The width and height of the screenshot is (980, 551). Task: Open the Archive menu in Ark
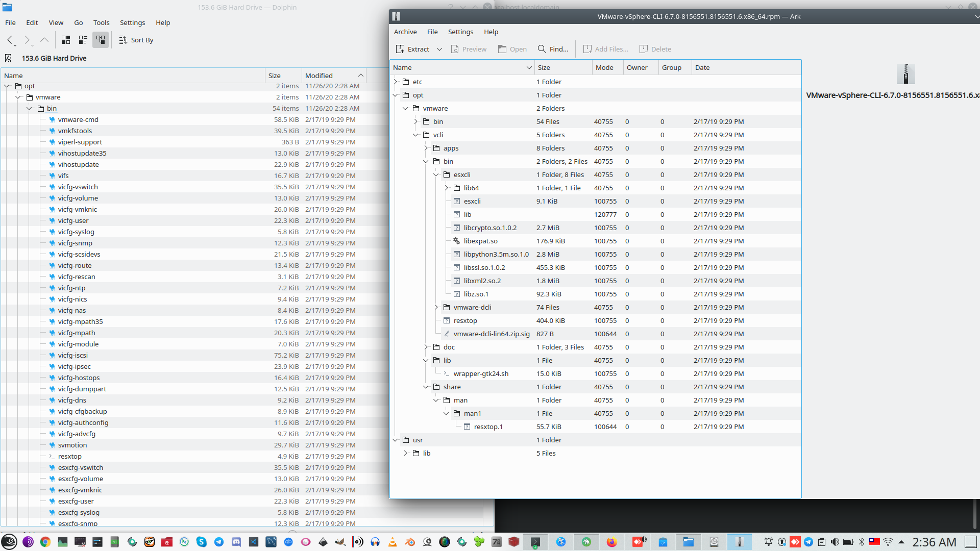(405, 32)
